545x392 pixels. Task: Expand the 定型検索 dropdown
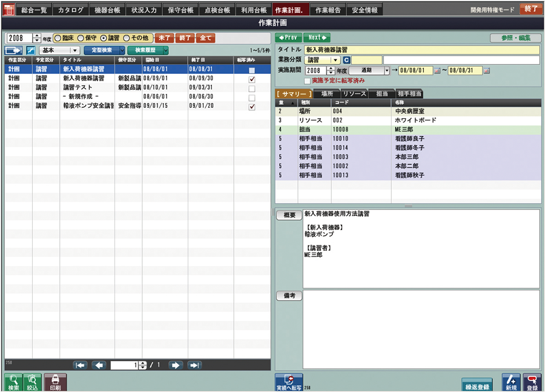coord(122,50)
